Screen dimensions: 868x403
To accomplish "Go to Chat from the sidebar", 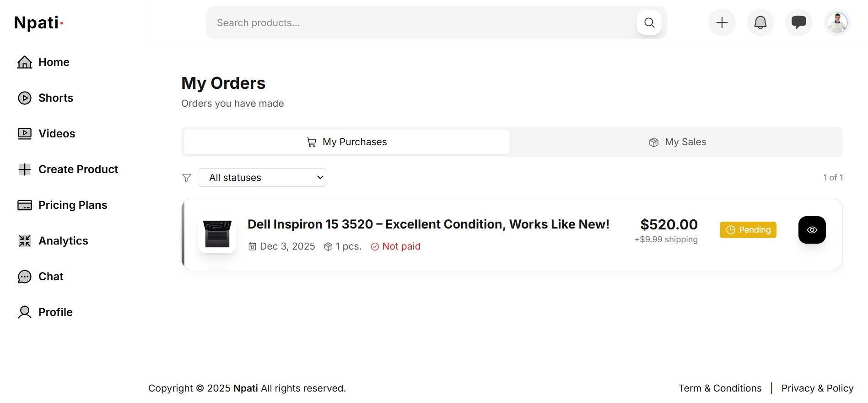I will pyautogui.click(x=50, y=276).
